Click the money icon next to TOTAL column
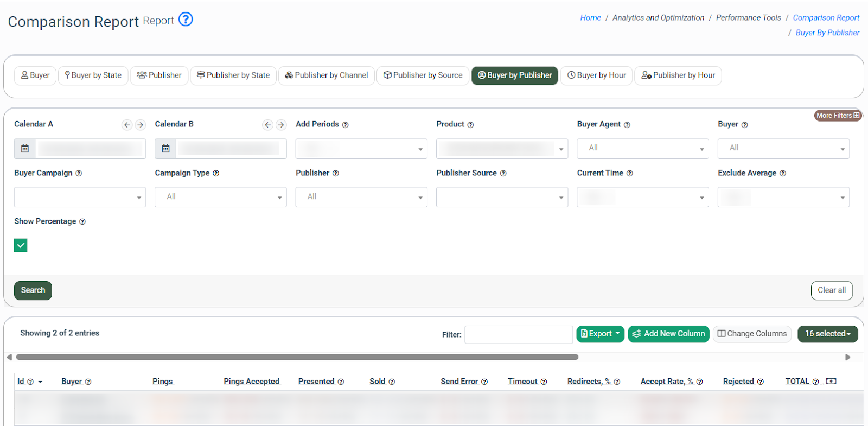868x426 pixels. click(x=831, y=382)
